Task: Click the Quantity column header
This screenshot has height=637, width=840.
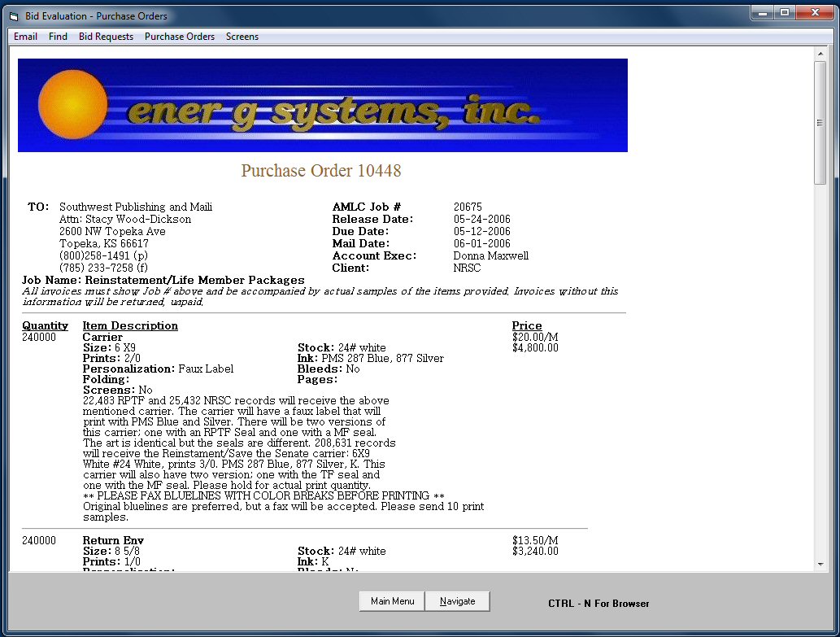Action: point(45,325)
